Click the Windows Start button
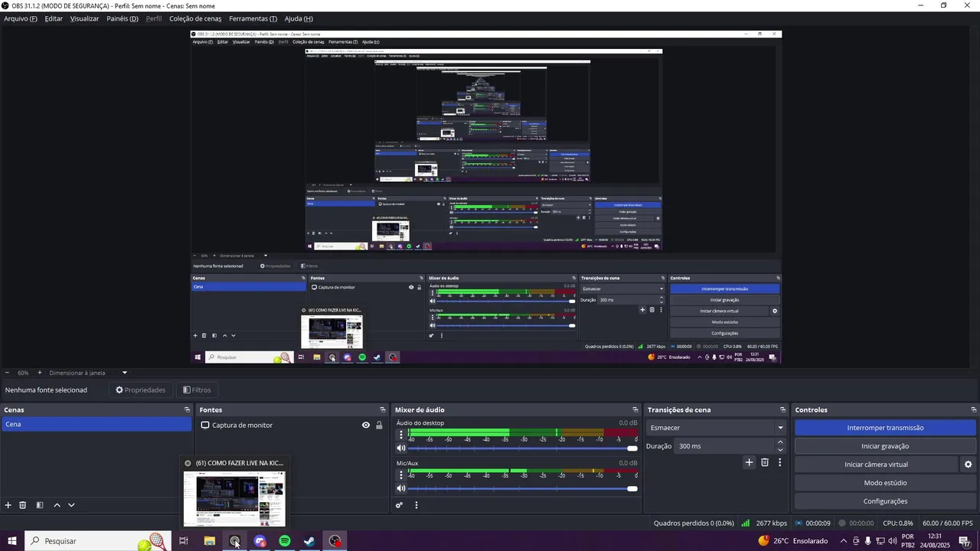 pyautogui.click(x=12, y=541)
